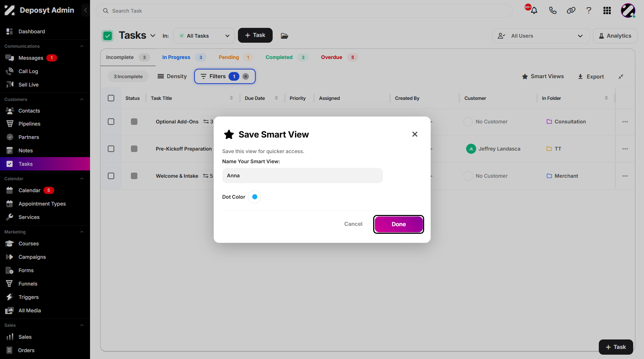Open row actions for Welcome & Intake

(x=625, y=176)
